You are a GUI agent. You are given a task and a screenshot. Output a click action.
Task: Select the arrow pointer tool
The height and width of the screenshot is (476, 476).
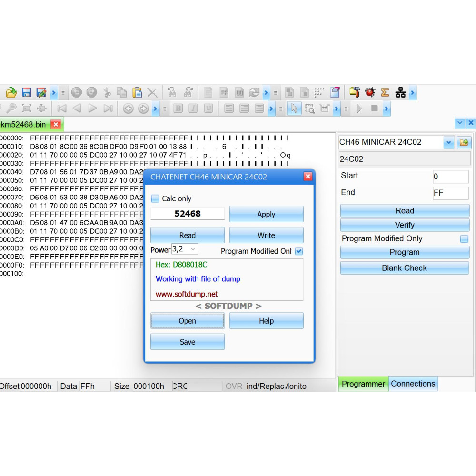(294, 109)
